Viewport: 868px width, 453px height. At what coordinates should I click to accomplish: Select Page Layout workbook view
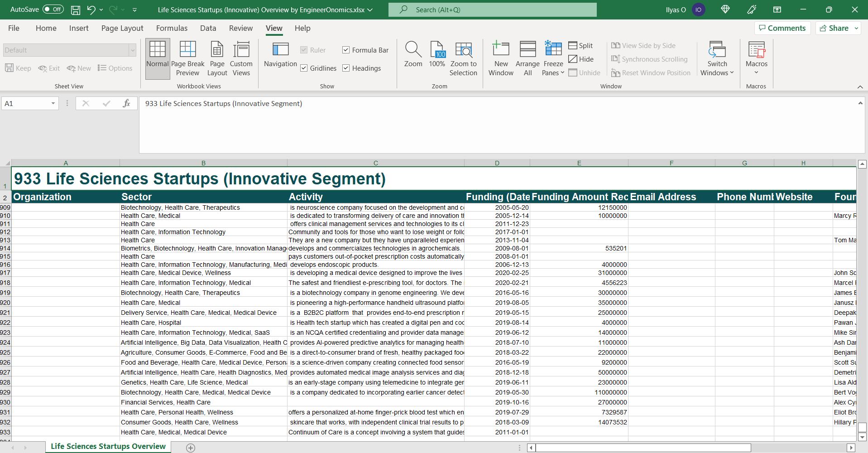coord(217,58)
